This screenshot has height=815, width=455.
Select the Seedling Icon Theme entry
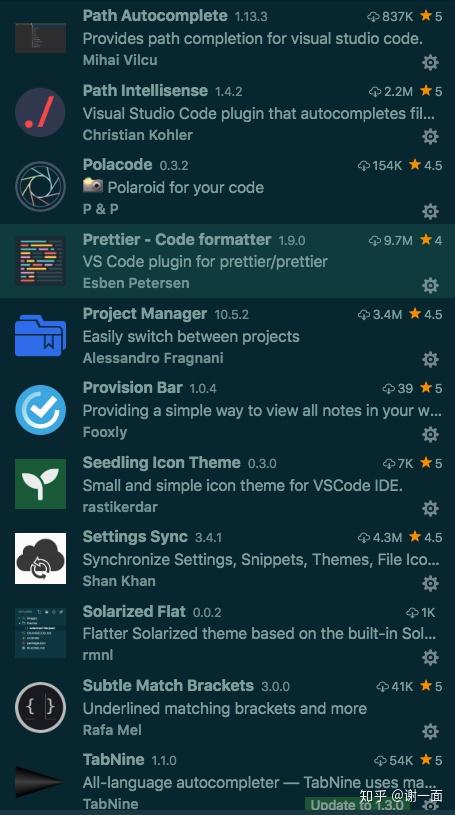[x=227, y=484]
